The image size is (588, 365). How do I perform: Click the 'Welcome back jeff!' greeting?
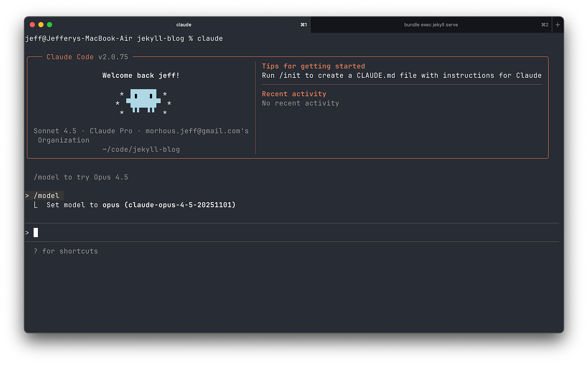tap(141, 75)
